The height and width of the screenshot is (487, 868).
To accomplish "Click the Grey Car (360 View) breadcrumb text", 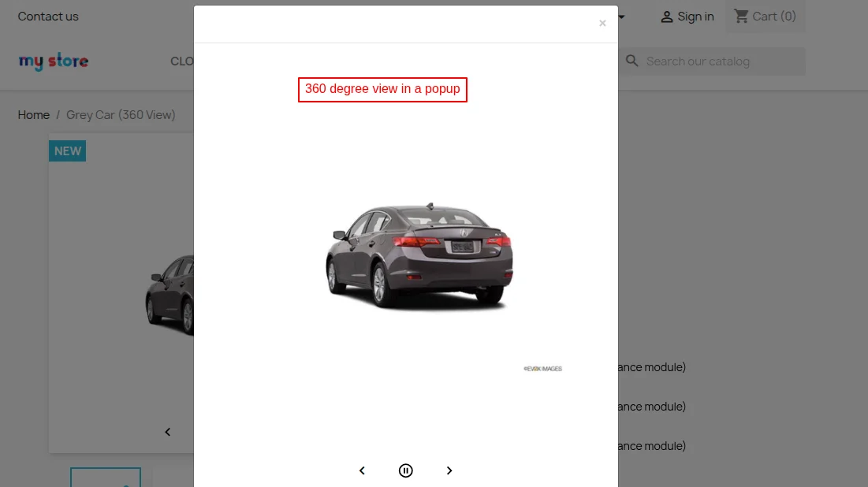I will point(121,114).
